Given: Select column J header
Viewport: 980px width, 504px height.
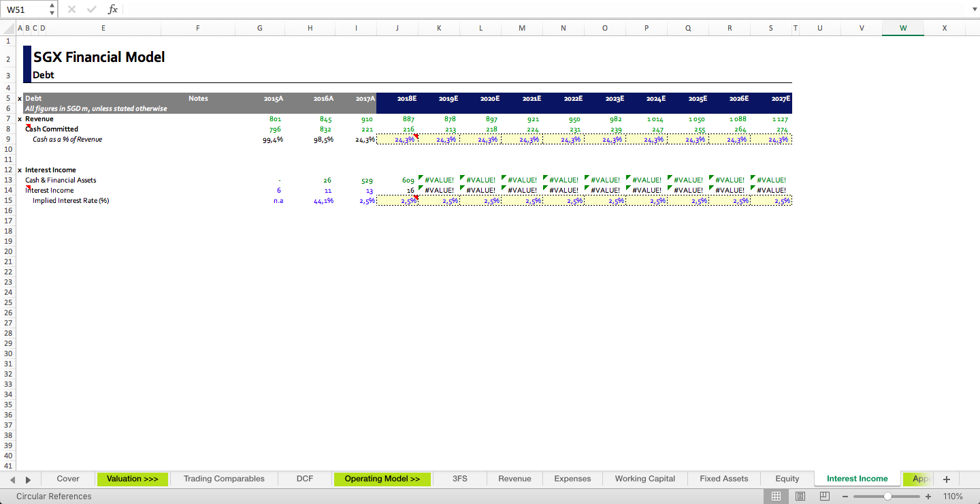Looking at the screenshot, I should 397,28.
